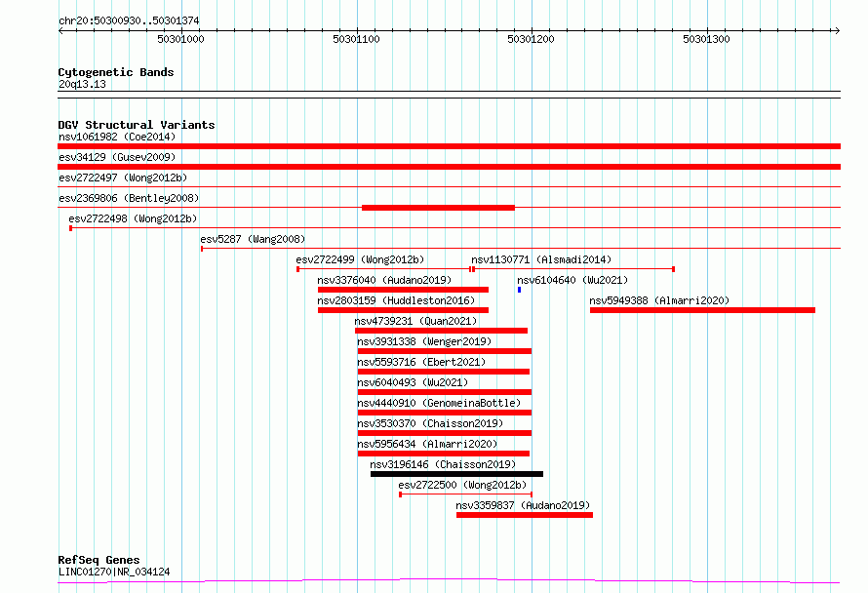Open esv2722498 (Wong2012b) variant label
Viewport: 868px width, 593px height.
133,218
